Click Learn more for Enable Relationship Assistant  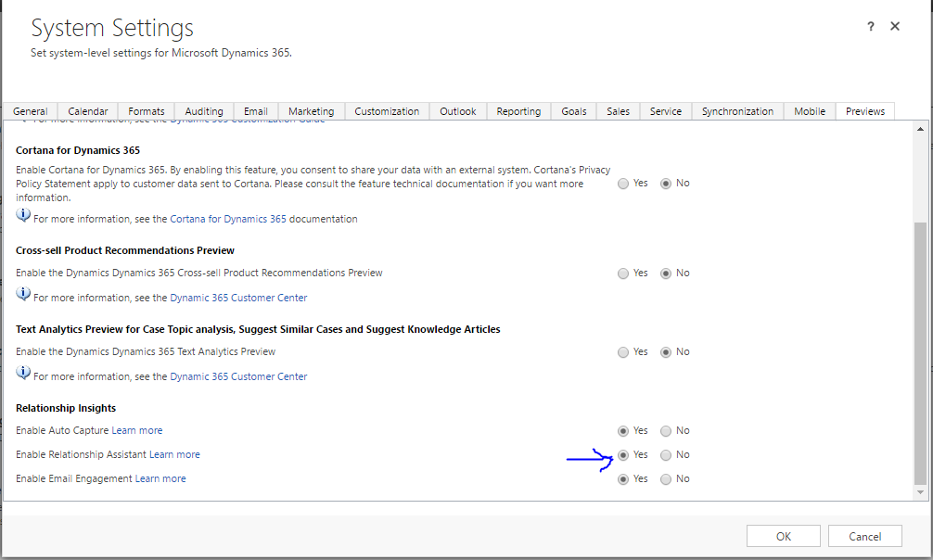(174, 454)
